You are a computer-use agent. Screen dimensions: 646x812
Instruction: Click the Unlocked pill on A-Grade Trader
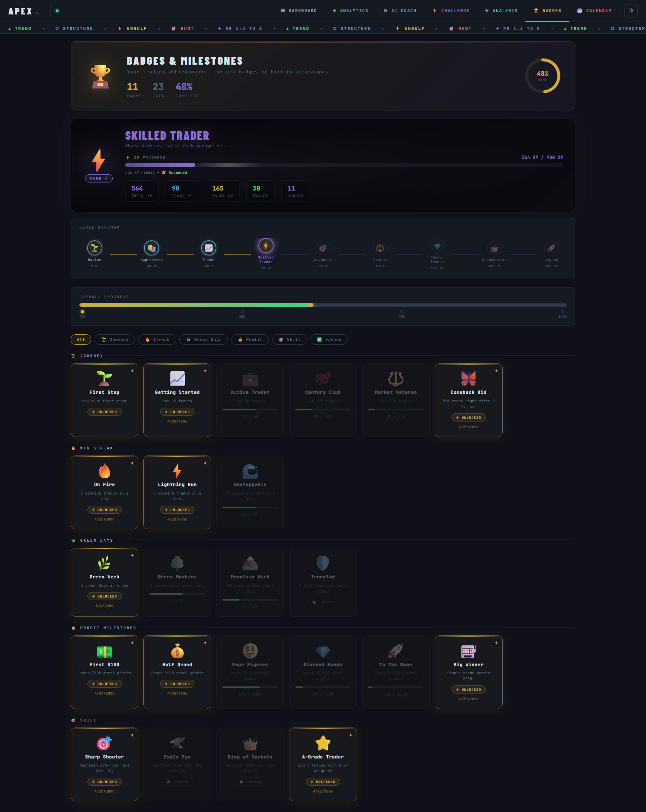[x=323, y=782]
